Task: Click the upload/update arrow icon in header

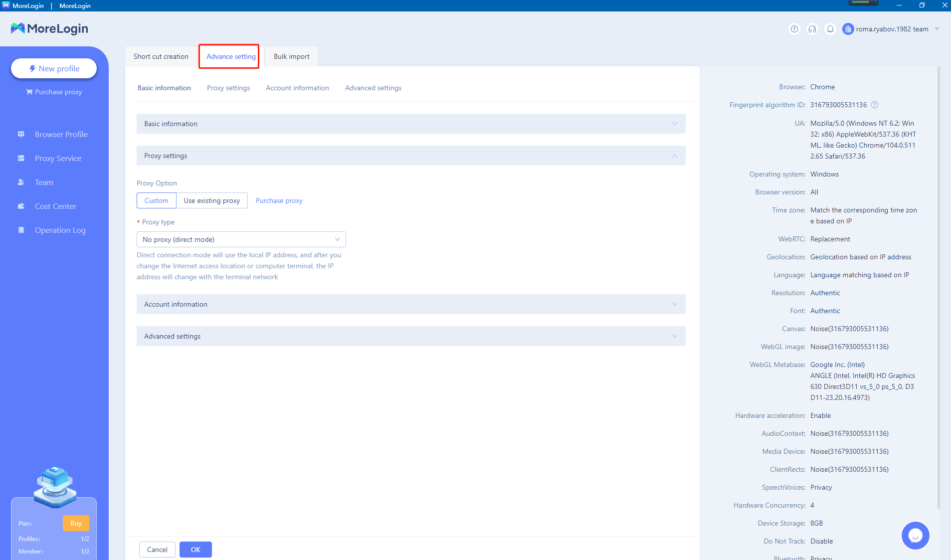Action: click(x=794, y=29)
